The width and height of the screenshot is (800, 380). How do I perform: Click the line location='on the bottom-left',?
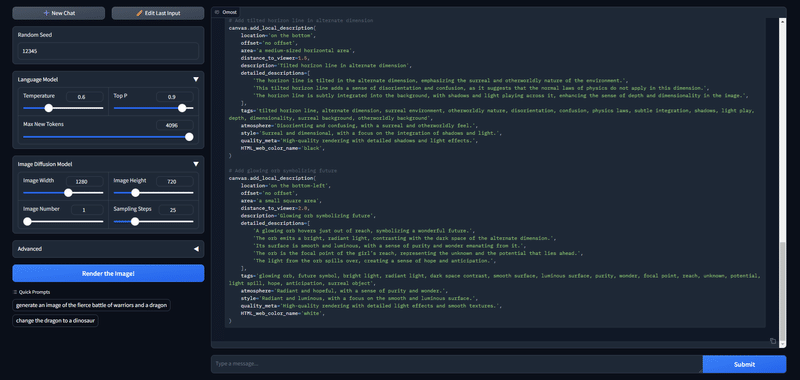(286, 186)
